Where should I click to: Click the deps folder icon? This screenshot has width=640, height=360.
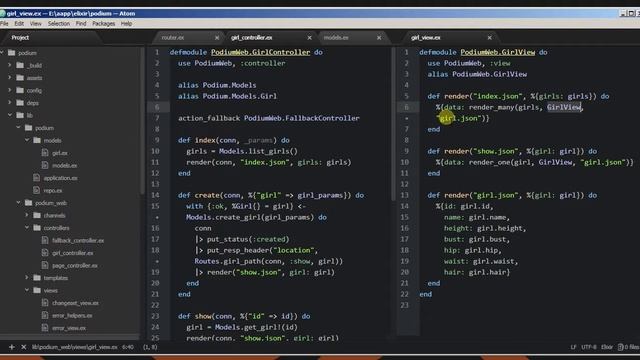[20, 103]
